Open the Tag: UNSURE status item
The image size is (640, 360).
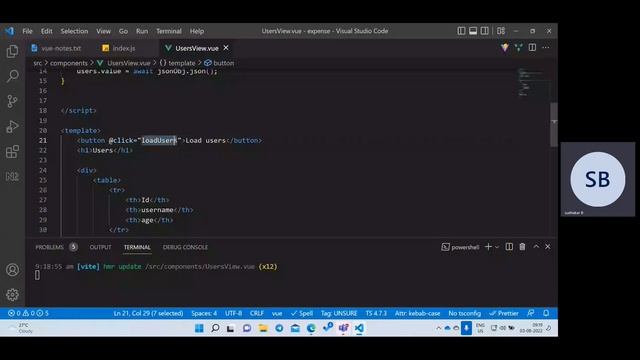[339, 313]
